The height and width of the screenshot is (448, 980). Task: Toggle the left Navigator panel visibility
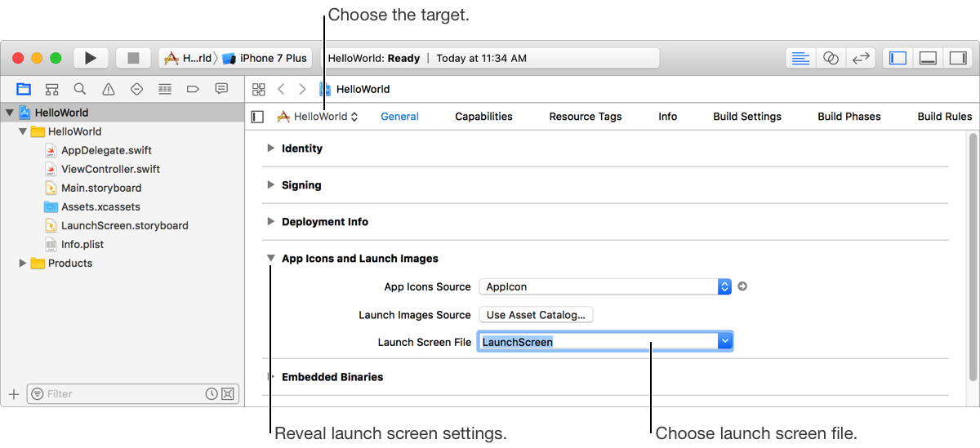[x=898, y=58]
